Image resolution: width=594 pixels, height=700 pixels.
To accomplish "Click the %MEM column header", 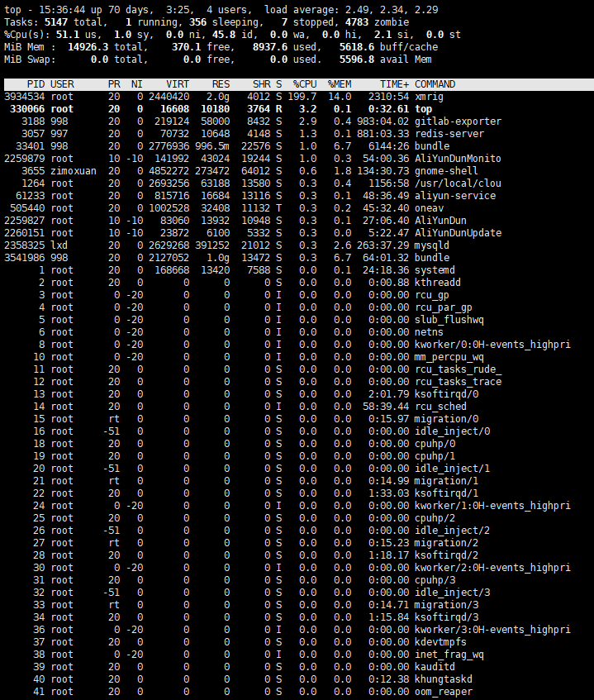I will (x=340, y=84).
